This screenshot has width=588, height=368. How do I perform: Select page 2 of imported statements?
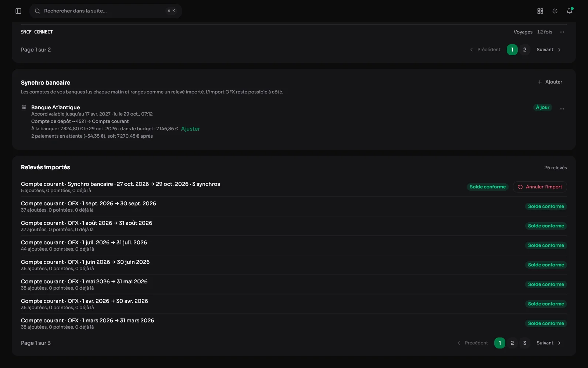click(x=512, y=343)
